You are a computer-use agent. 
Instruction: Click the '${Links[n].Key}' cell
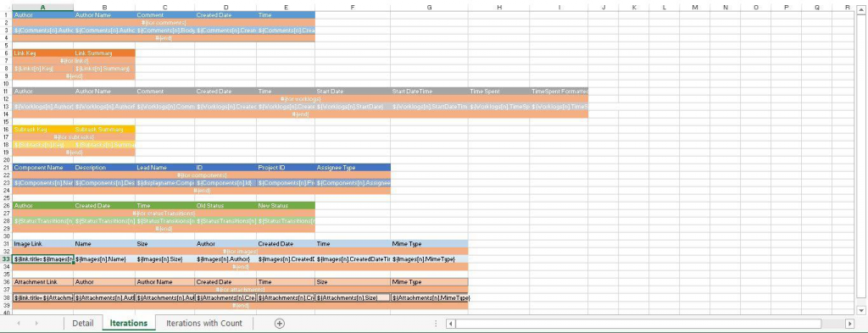[x=43, y=69]
